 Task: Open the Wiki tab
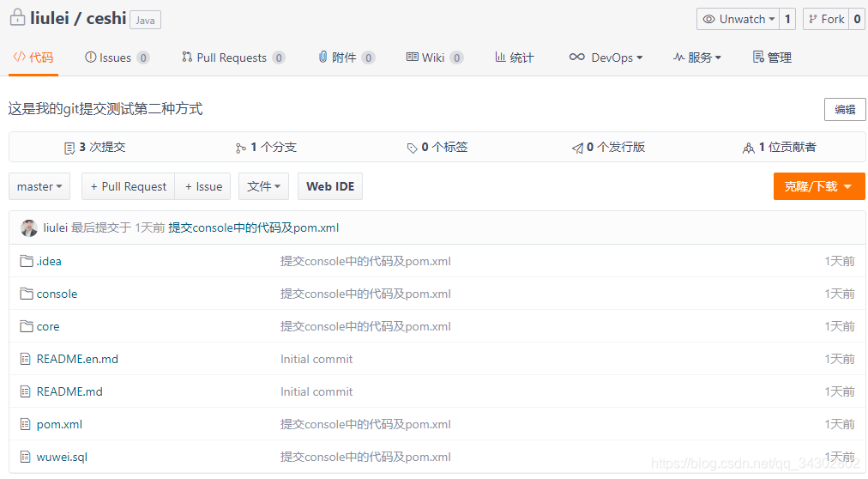435,58
